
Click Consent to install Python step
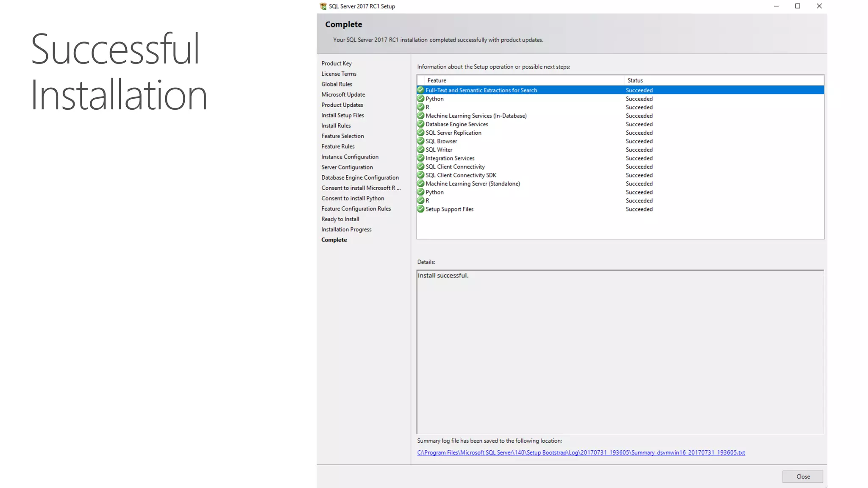click(353, 198)
